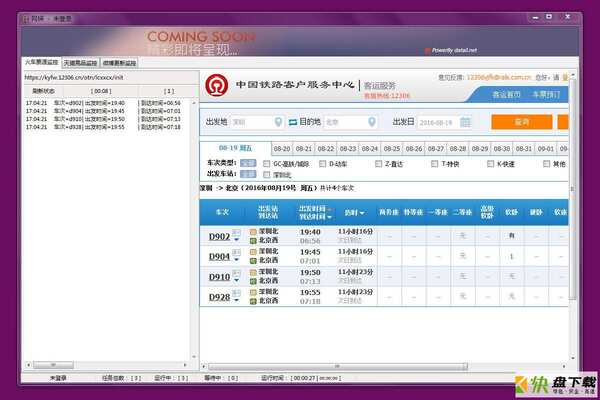Viewport: 600px width, 400px height.
Task: Tick the D-动车 checkbox
Action: [323, 164]
